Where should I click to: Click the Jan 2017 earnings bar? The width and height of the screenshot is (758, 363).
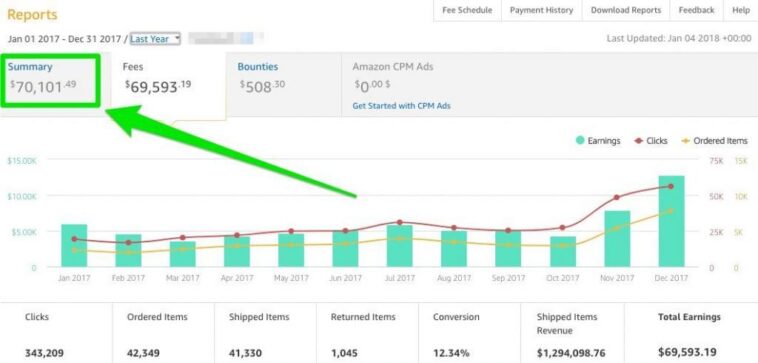click(x=74, y=246)
